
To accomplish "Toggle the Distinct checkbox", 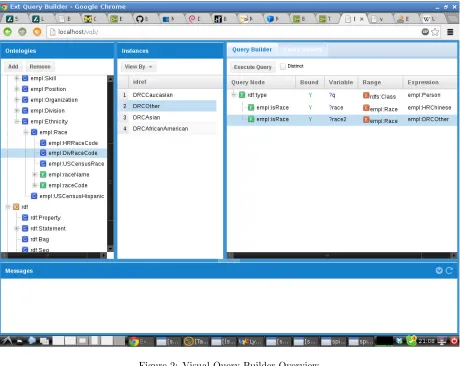I will point(283,66).
